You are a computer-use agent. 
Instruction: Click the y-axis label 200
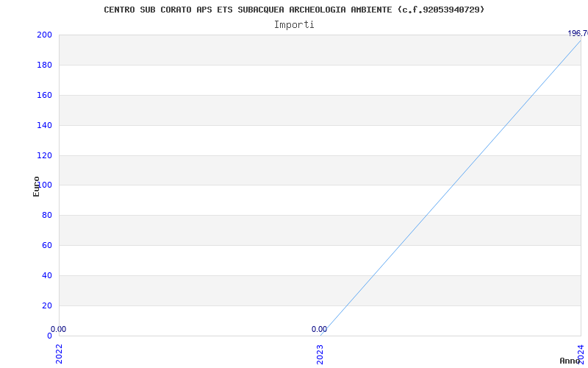[x=44, y=35]
